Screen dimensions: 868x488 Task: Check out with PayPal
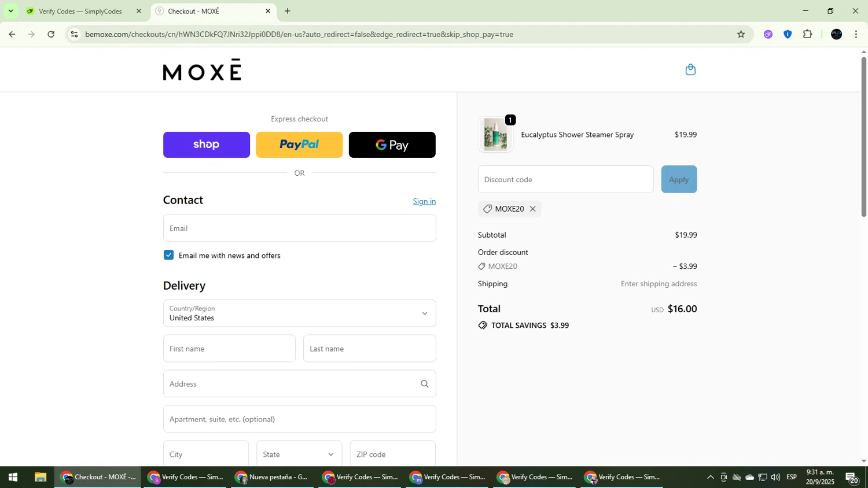pyautogui.click(x=299, y=145)
